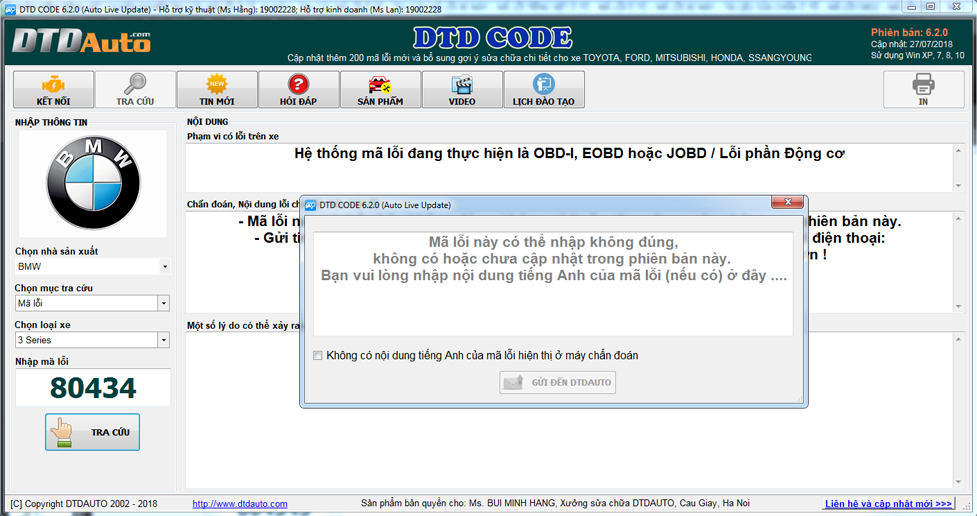This screenshot has height=516, width=977.
Task: Click down arrow of Một số lý do scrollbar
Action: click(x=958, y=482)
